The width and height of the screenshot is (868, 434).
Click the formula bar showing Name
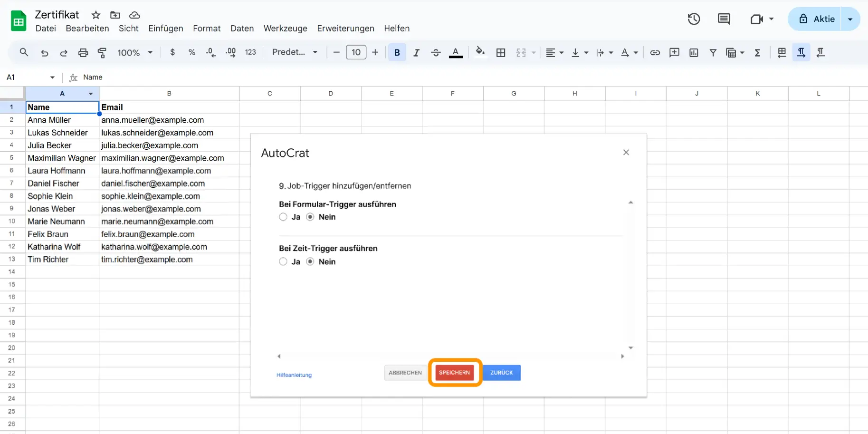pos(473,77)
